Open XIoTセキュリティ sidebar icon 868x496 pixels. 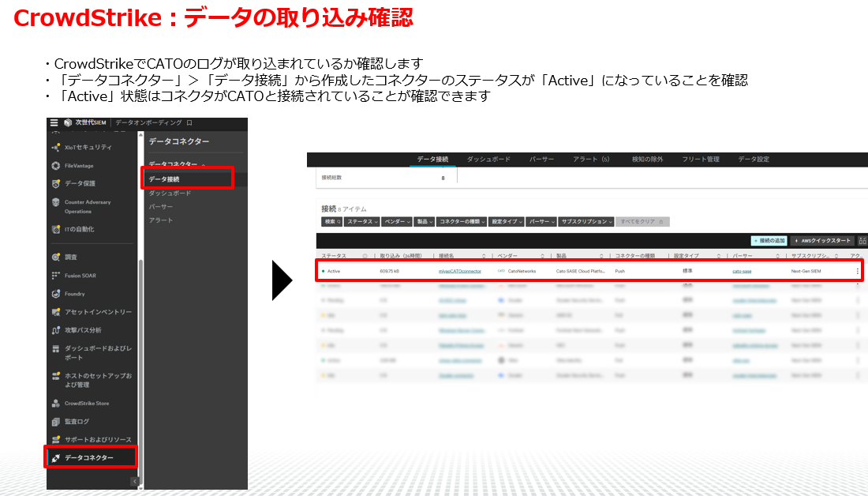pyautogui.click(x=55, y=148)
